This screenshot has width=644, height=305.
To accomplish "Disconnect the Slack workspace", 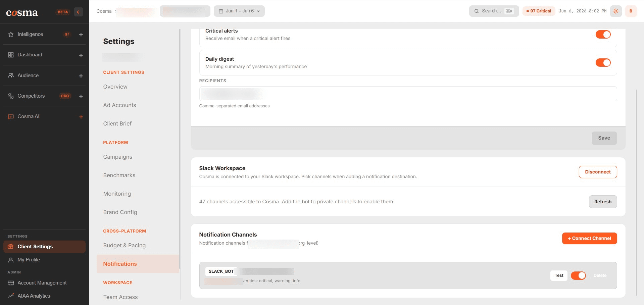I will pyautogui.click(x=598, y=172).
